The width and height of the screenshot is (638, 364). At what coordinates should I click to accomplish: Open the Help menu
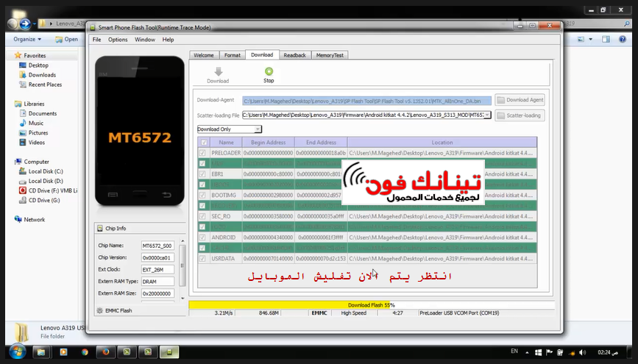[x=168, y=40]
